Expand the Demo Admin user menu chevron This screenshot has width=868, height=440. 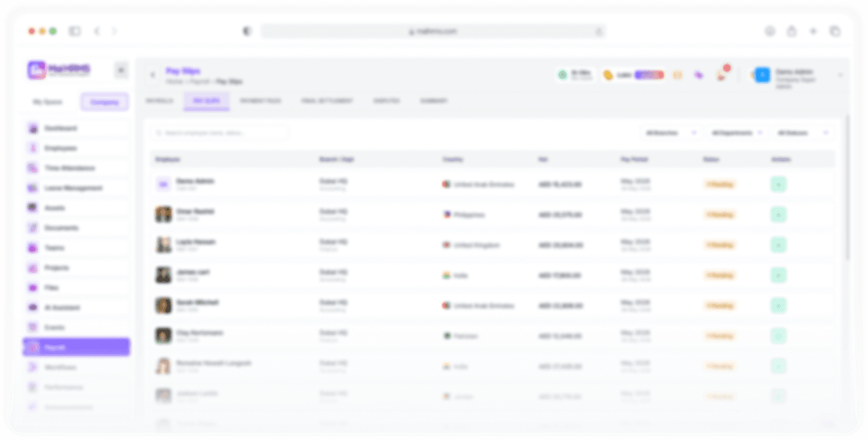[x=840, y=75]
